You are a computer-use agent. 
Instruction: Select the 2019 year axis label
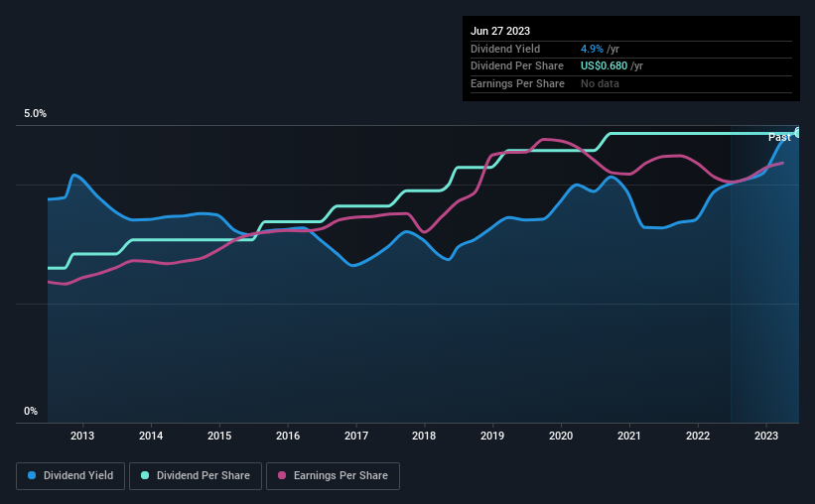click(492, 436)
